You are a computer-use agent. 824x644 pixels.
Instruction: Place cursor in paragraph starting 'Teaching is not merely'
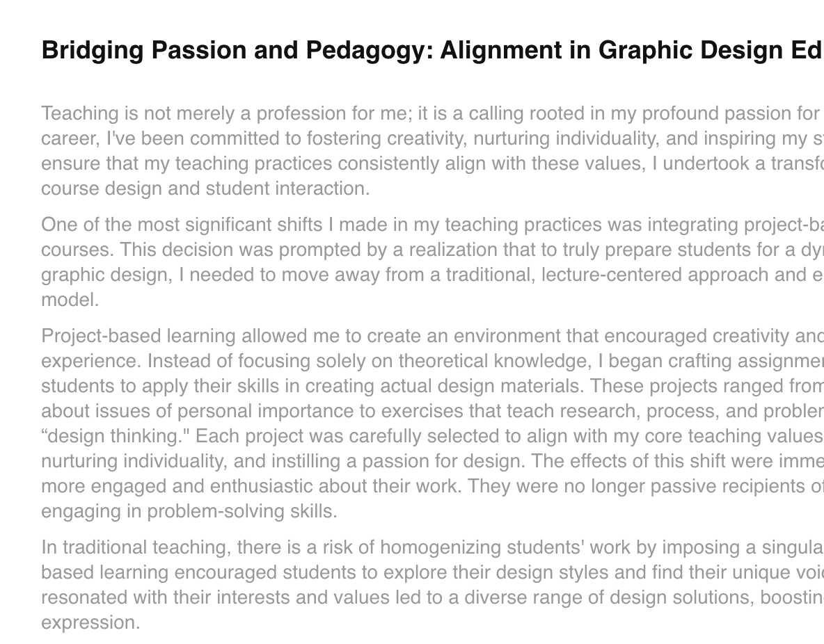[432, 151]
